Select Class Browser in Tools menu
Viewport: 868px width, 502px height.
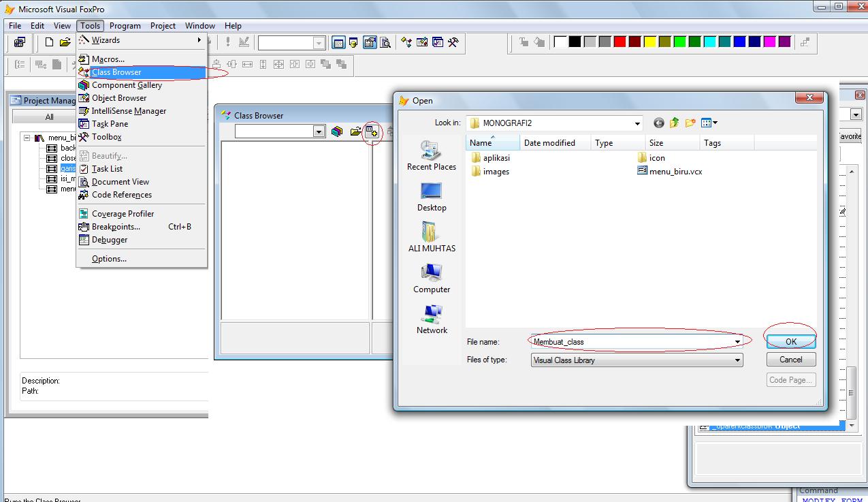141,72
